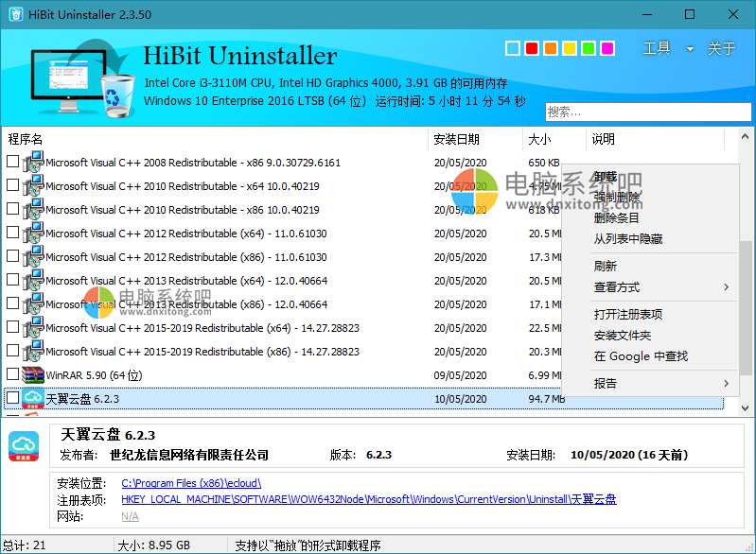This screenshot has height=554, width=756.
Task: Click the list scrollbar down arrow
Action: tap(745, 408)
